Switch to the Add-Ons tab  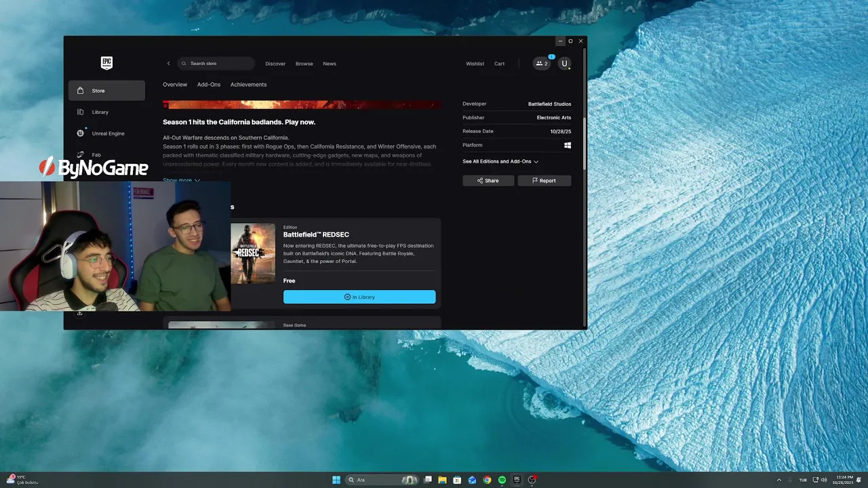click(x=209, y=85)
